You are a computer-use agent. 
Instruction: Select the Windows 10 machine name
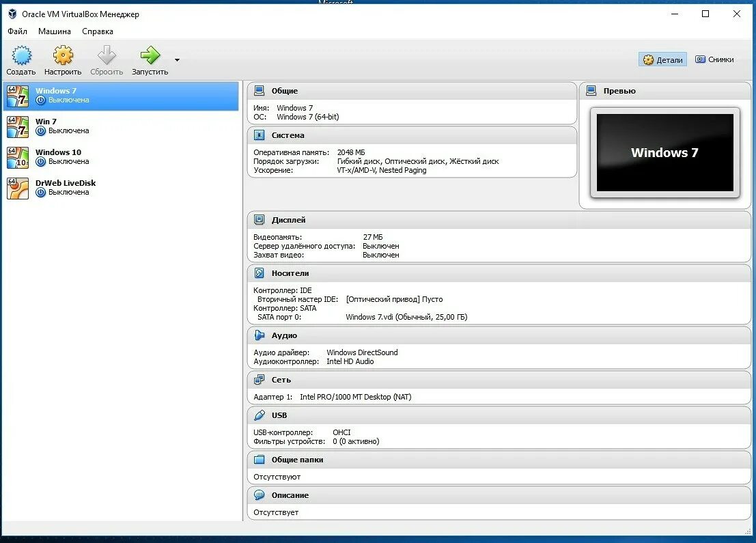click(x=58, y=152)
